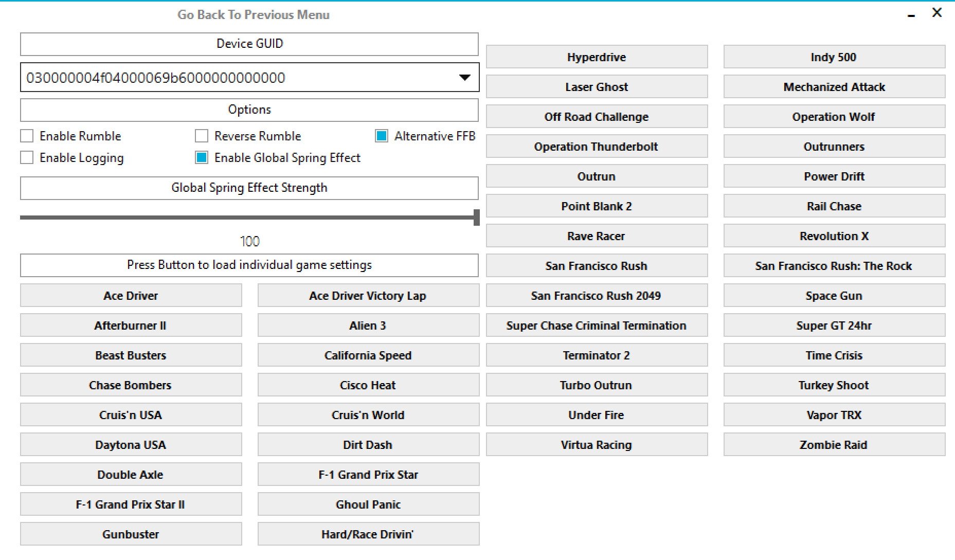Select the Hyperdrive button
955x560 pixels.
(597, 57)
